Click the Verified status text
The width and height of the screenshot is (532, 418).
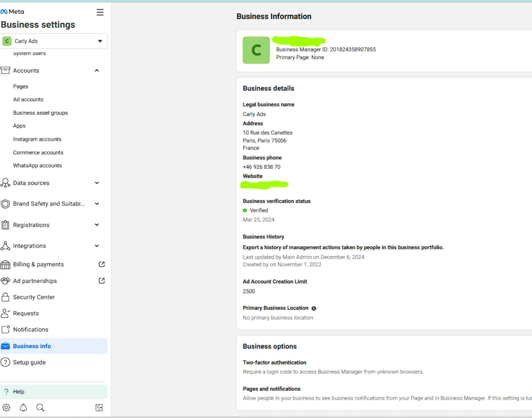[x=259, y=210]
